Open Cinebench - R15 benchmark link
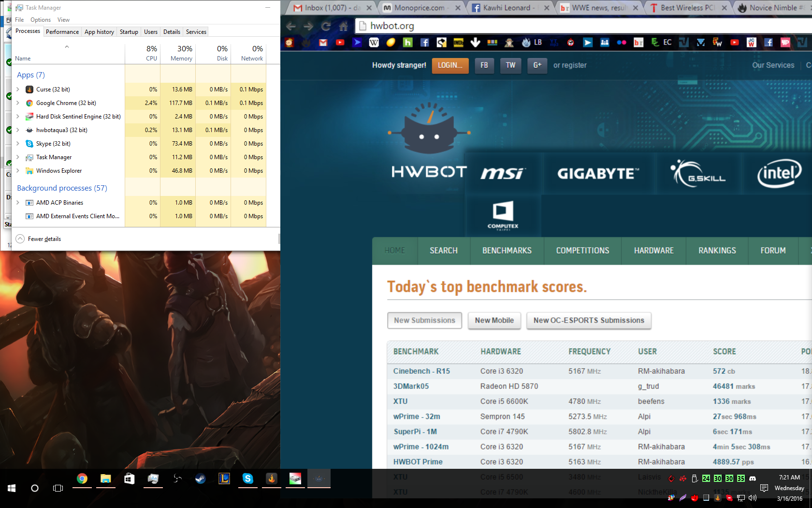 click(x=421, y=371)
